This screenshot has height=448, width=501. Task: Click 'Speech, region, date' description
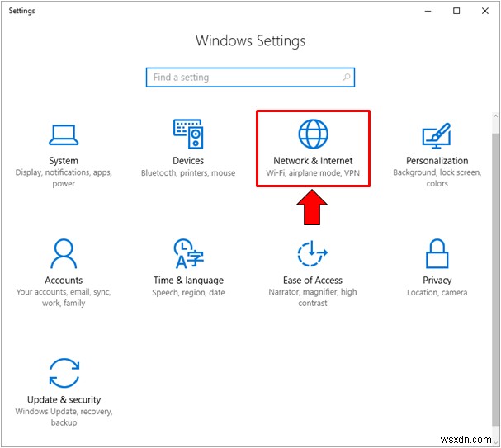pyautogui.click(x=188, y=293)
